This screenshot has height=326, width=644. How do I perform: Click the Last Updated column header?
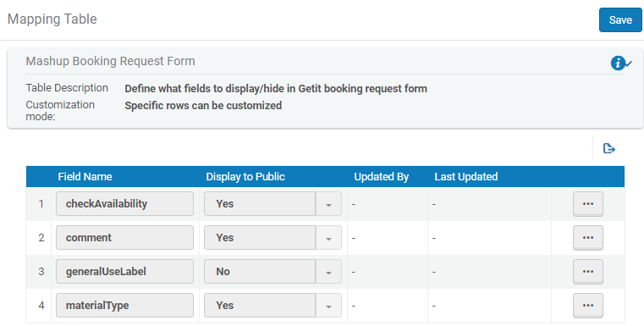click(x=466, y=177)
